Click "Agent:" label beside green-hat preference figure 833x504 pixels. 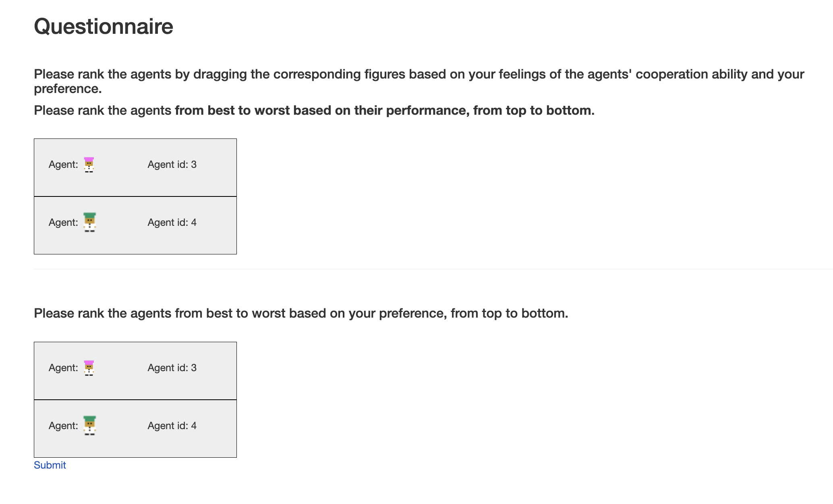(x=63, y=426)
